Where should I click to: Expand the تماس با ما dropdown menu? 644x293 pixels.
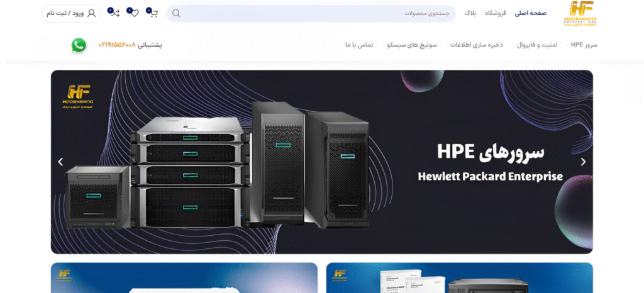(x=357, y=45)
